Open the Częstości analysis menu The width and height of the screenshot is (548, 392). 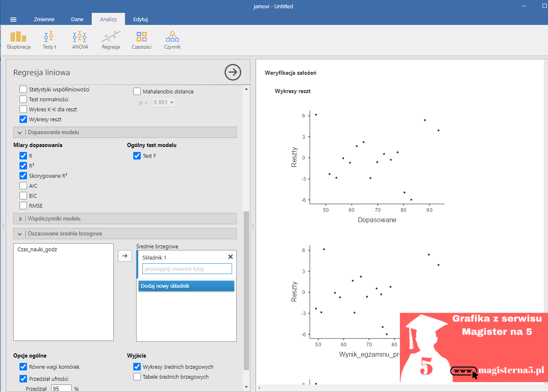coord(142,40)
